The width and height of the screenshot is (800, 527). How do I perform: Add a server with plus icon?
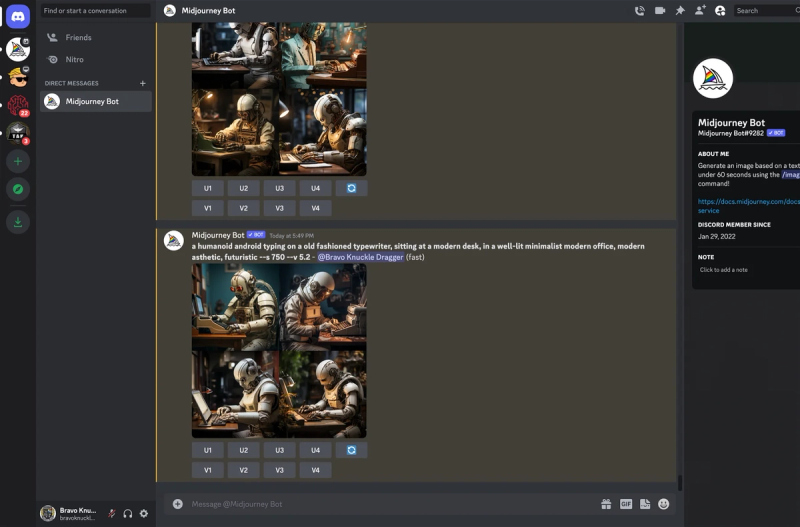pos(18,162)
